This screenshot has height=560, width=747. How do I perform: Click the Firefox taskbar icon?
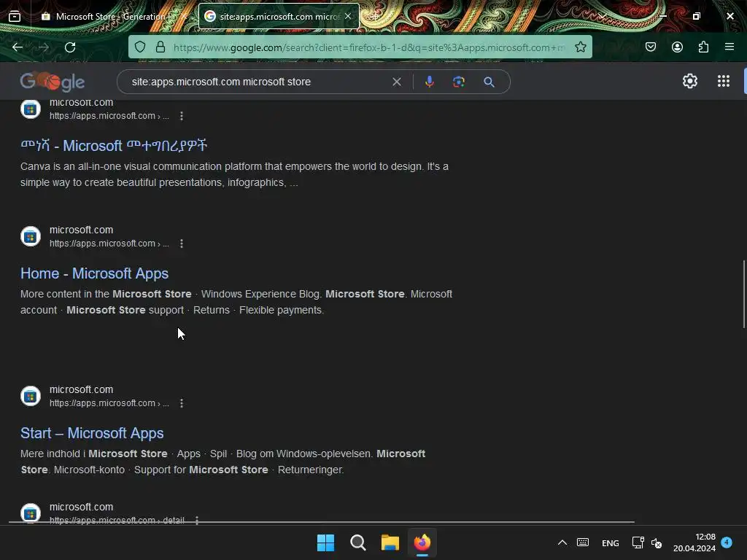point(422,542)
